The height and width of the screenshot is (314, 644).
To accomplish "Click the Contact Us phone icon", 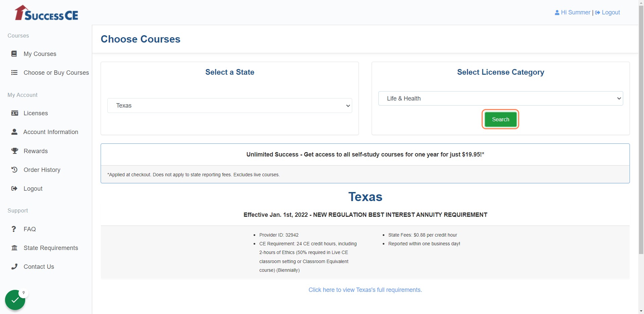I will (x=14, y=266).
